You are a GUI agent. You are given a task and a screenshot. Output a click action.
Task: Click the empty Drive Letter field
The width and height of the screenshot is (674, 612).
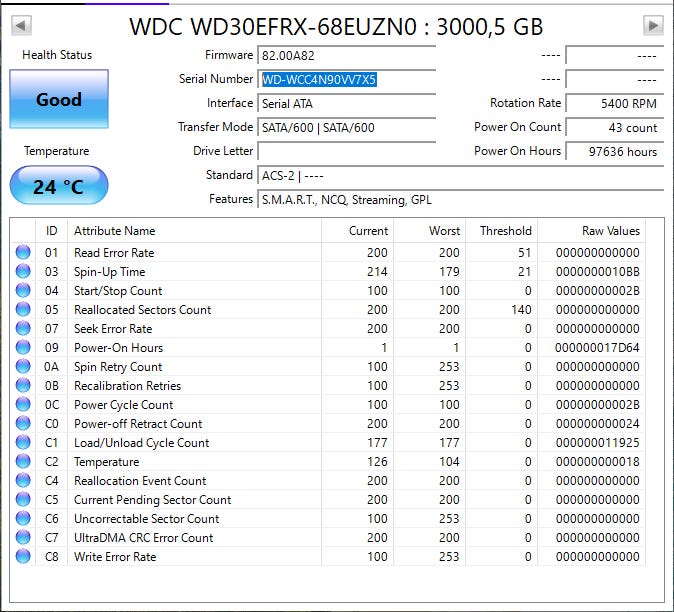[346, 152]
